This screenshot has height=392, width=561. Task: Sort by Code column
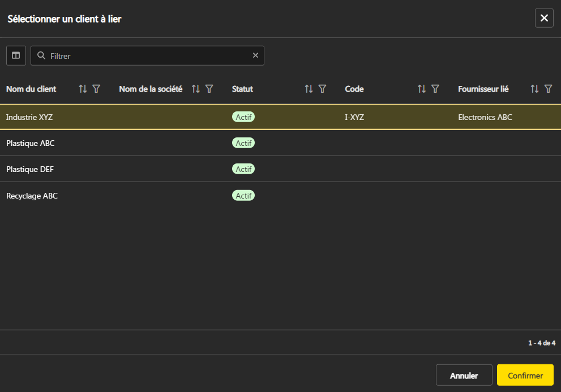click(421, 89)
